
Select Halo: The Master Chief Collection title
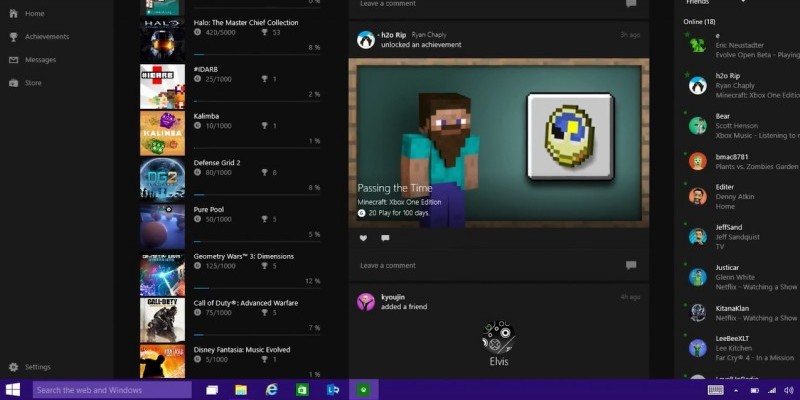246,22
